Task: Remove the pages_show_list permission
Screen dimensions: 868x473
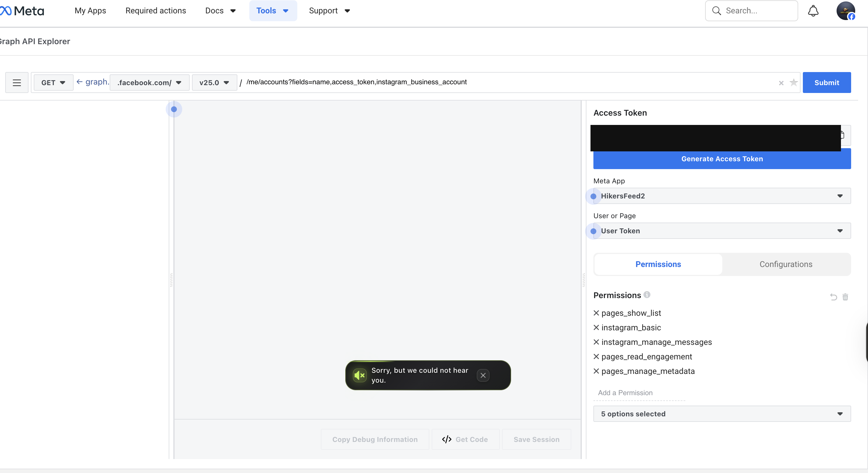Action: click(596, 313)
